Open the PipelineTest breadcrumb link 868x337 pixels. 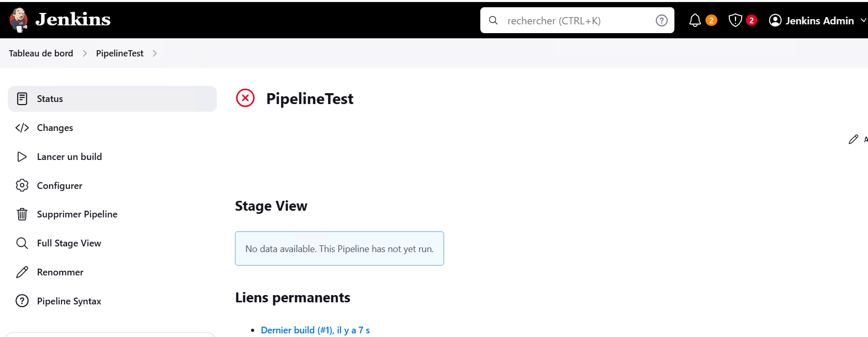[x=120, y=53]
